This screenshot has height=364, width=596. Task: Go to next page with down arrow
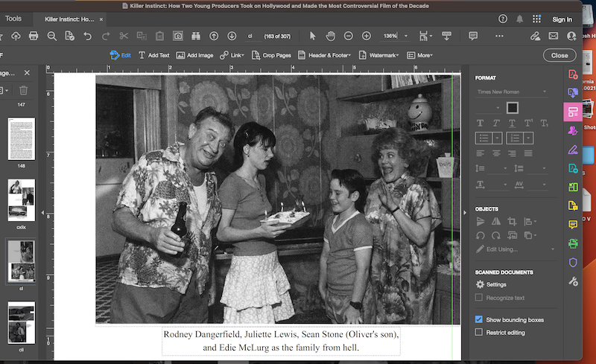(232, 36)
